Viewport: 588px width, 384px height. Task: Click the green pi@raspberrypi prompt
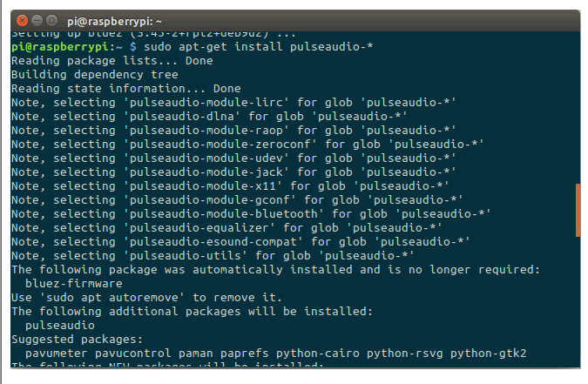59,45
